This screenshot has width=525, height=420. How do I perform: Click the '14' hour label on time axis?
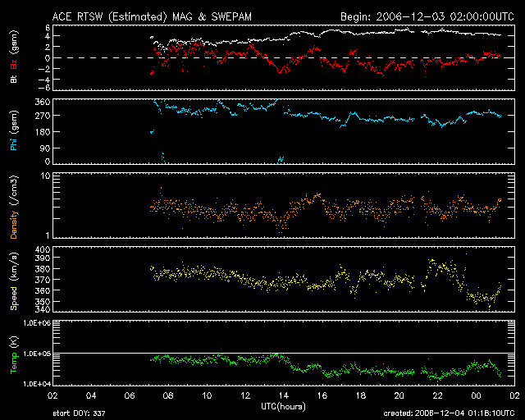(284, 396)
